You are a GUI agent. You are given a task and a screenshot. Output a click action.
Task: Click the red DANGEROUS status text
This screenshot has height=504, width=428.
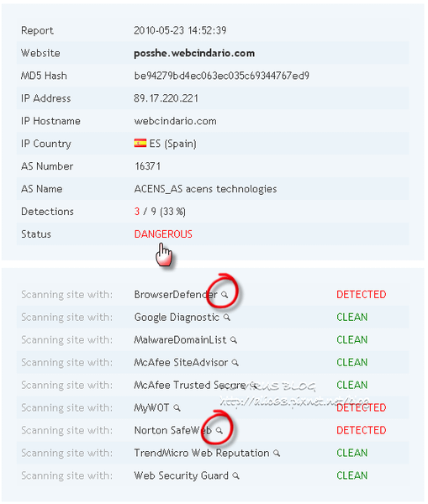pos(163,234)
